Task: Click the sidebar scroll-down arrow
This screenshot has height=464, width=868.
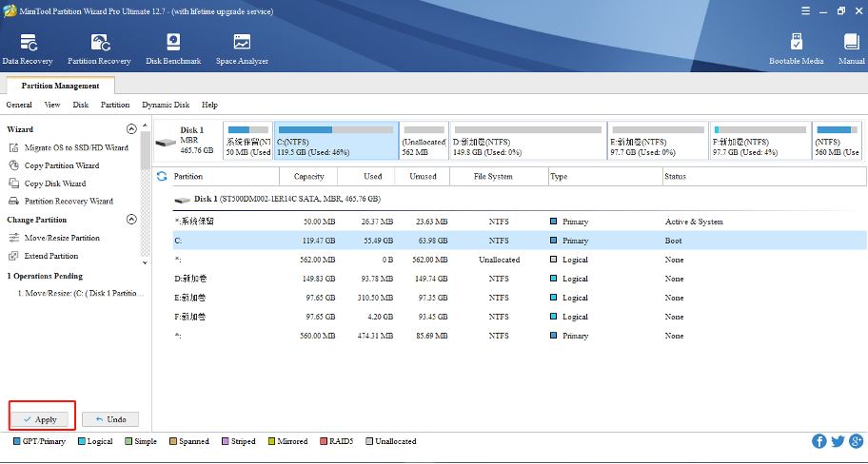Action: [145, 263]
